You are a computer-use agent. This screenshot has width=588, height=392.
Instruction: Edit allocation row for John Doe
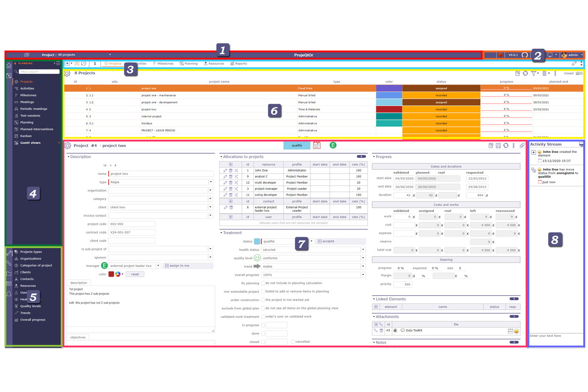(225, 170)
